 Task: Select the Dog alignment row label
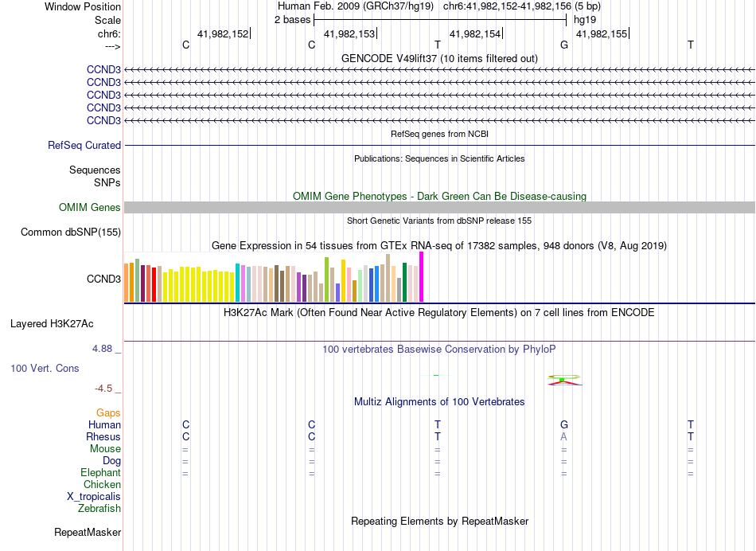pyautogui.click(x=112, y=461)
